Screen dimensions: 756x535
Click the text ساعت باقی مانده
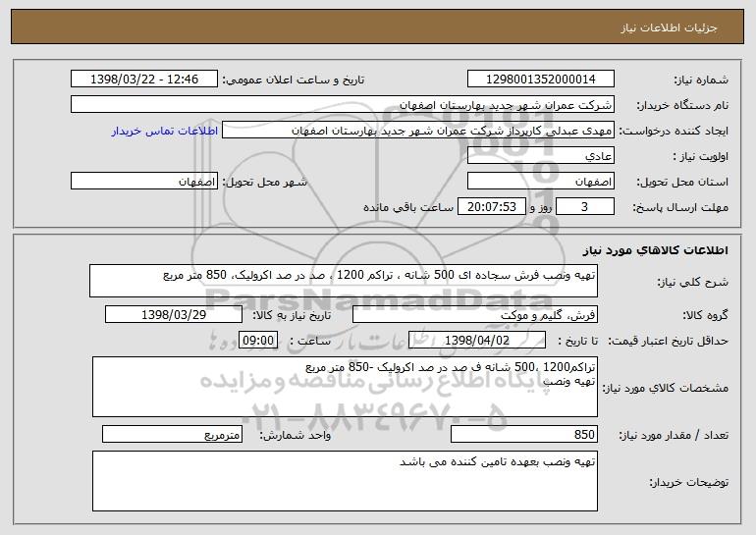click(408, 207)
